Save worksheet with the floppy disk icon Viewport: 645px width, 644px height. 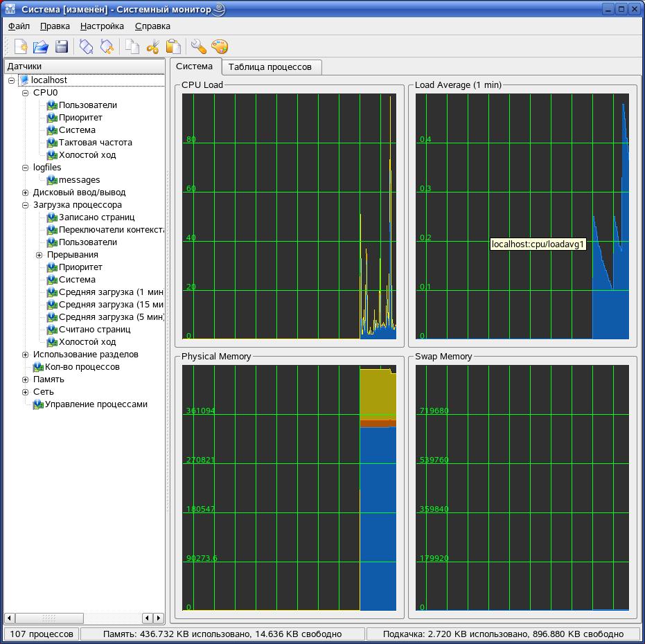[x=62, y=47]
